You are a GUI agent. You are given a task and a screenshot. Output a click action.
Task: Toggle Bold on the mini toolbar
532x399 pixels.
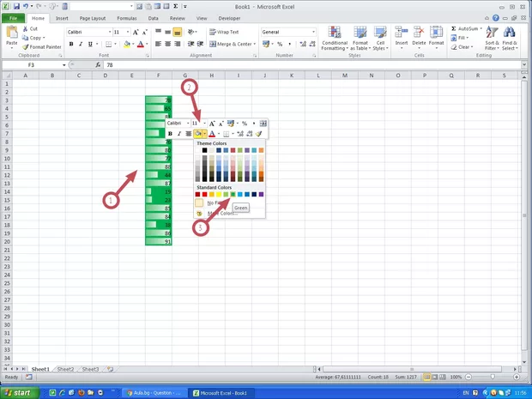[x=170, y=134]
